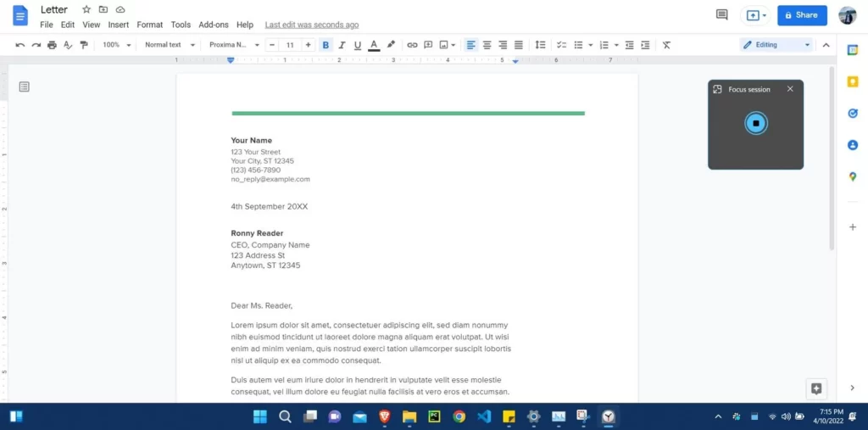
Task: Stop the Focus session timer
Action: point(755,123)
